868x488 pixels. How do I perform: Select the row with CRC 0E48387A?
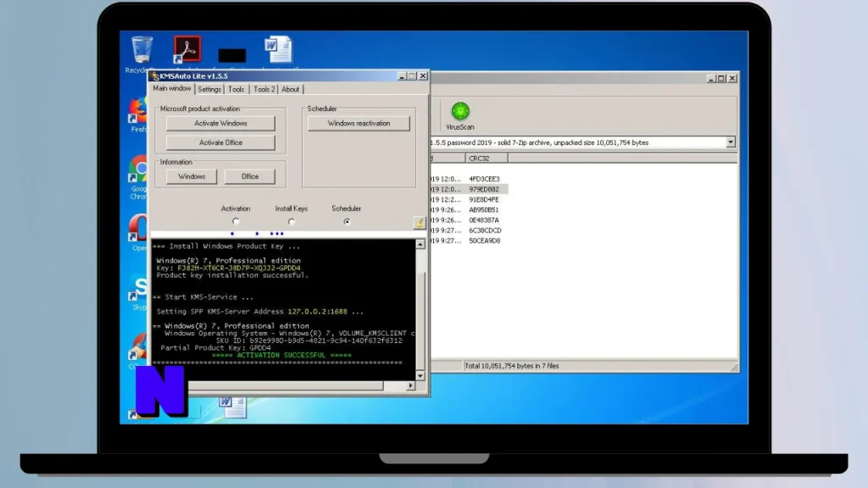click(484, 220)
